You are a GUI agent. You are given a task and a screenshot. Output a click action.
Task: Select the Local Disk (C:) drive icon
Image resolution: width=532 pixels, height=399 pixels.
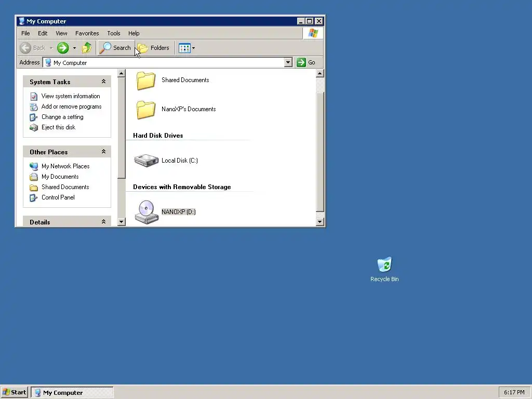146,161
